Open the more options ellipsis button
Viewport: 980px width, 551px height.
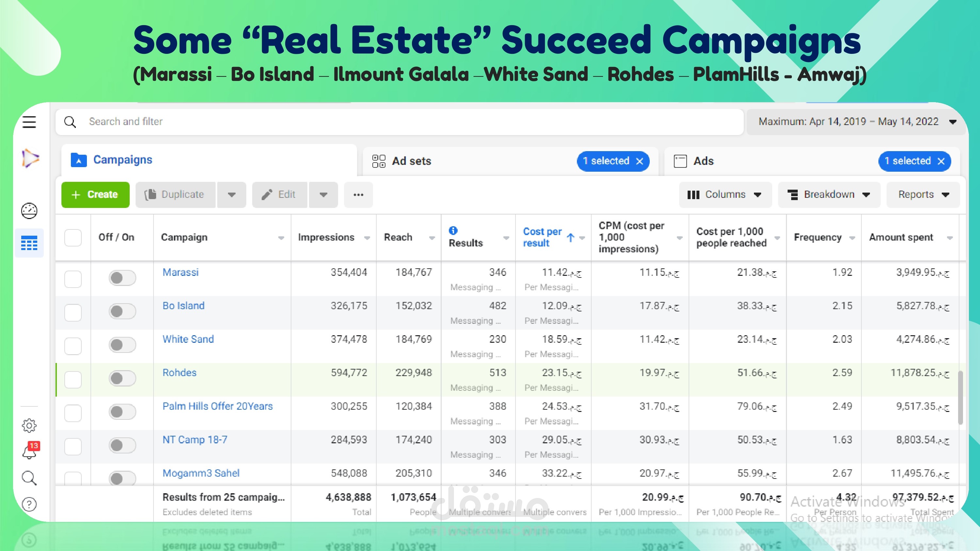[358, 195]
